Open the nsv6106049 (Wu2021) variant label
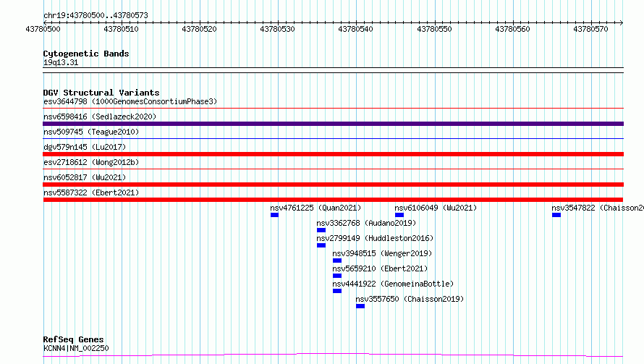644x364 pixels. [436, 208]
